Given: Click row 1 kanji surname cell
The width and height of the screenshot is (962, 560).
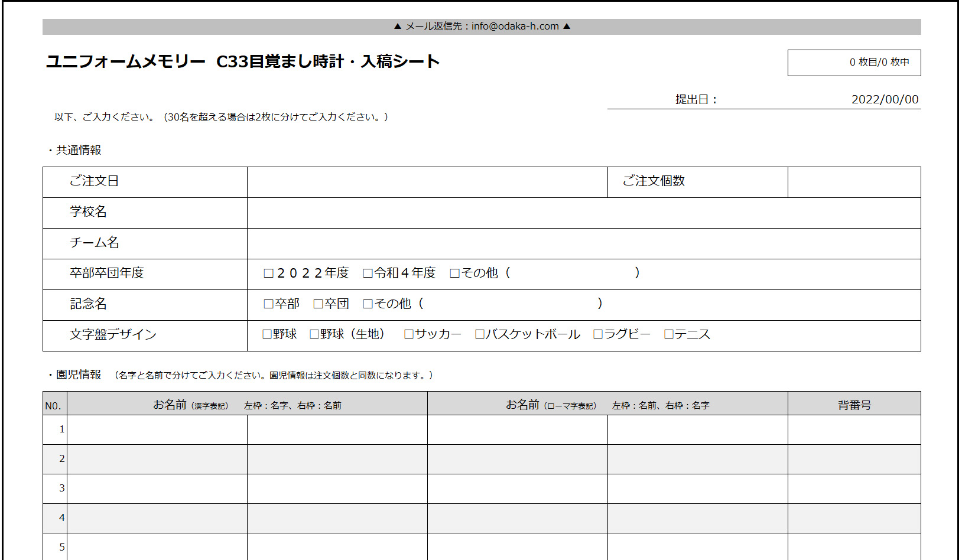Looking at the screenshot, I should pos(157,429).
